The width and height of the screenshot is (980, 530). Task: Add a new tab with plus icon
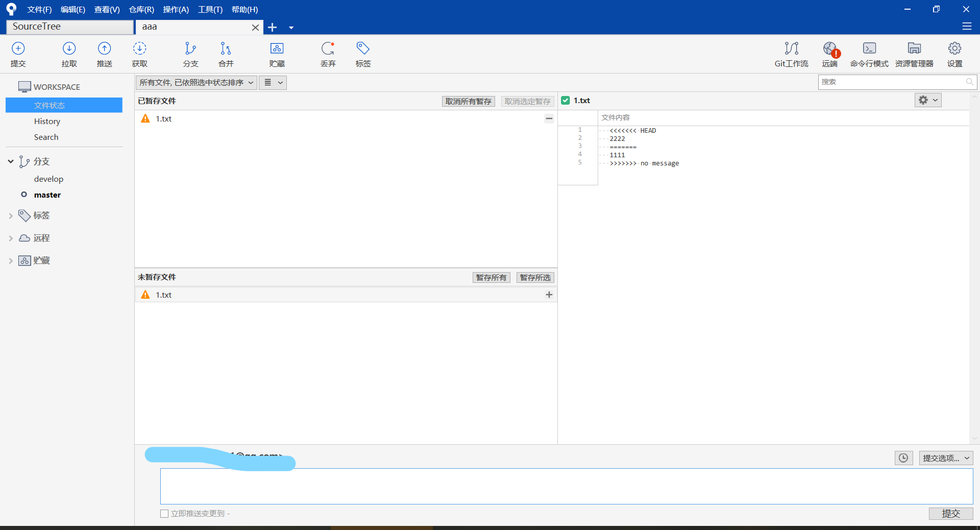pos(273,27)
